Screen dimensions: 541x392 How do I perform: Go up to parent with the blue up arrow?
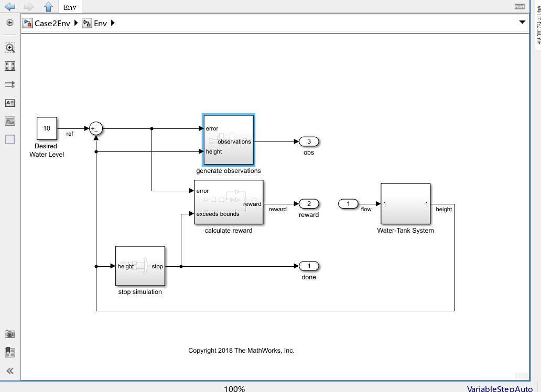(x=48, y=7)
